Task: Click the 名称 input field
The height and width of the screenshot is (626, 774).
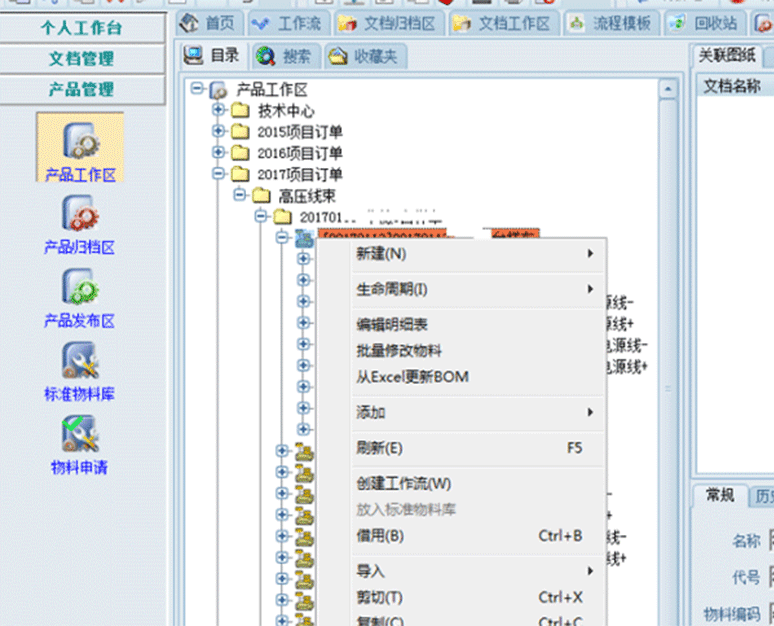Action: tap(770, 541)
